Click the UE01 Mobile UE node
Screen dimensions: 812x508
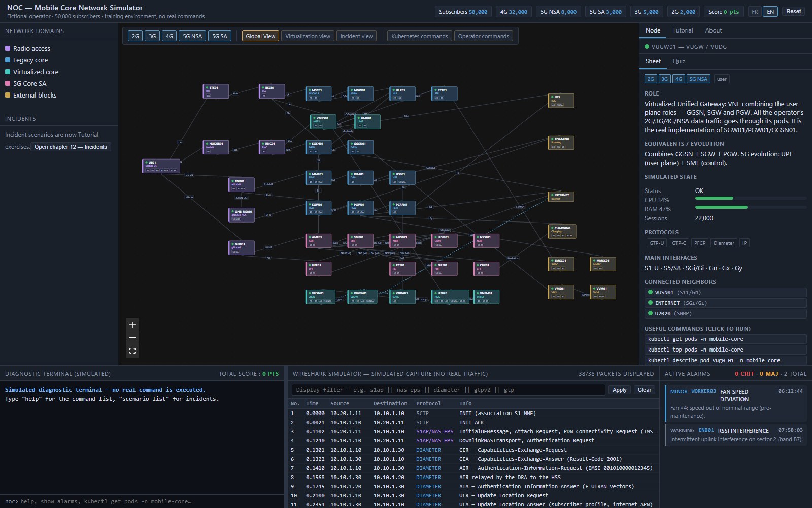tap(161, 166)
